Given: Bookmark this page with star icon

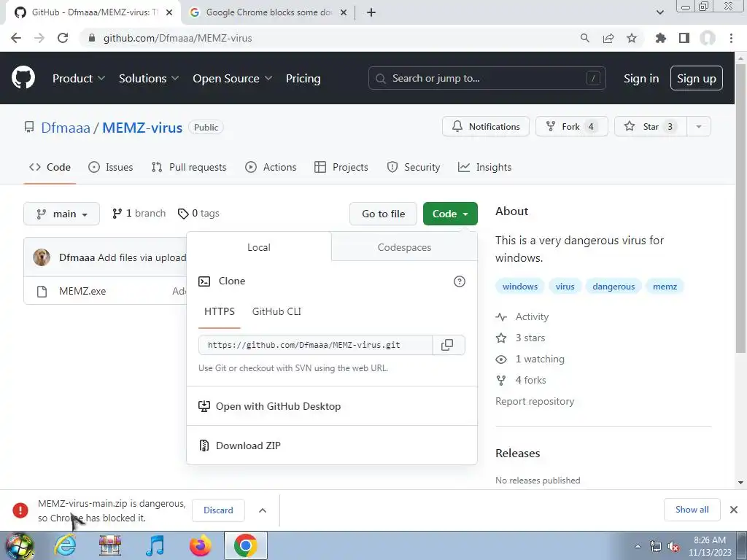Looking at the screenshot, I should click(x=632, y=38).
